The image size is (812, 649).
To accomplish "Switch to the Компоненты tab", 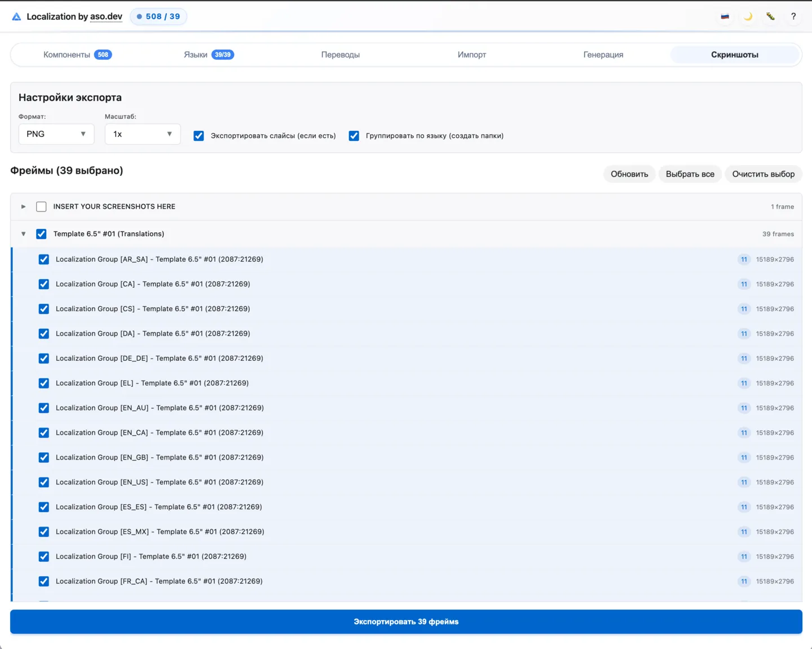I will click(77, 55).
